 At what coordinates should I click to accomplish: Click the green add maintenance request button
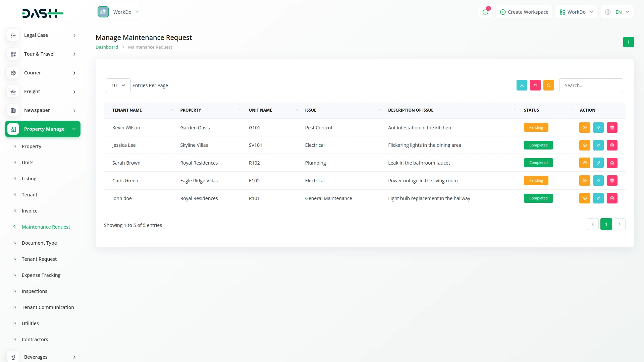point(628,42)
